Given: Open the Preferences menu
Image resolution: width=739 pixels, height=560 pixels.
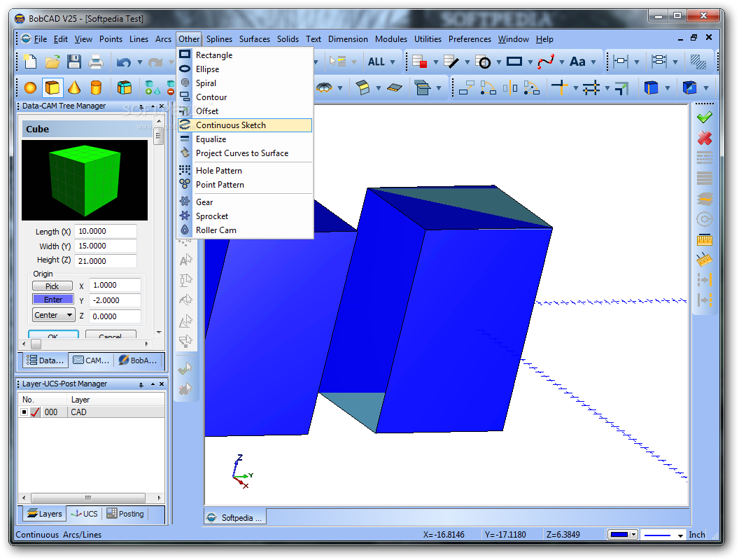Looking at the screenshot, I should [x=470, y=39].
